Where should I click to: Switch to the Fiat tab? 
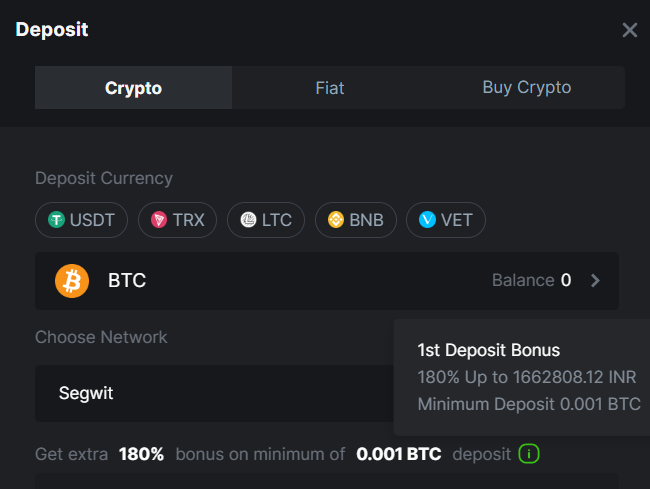pyautogui.click(x=330, y=87)
